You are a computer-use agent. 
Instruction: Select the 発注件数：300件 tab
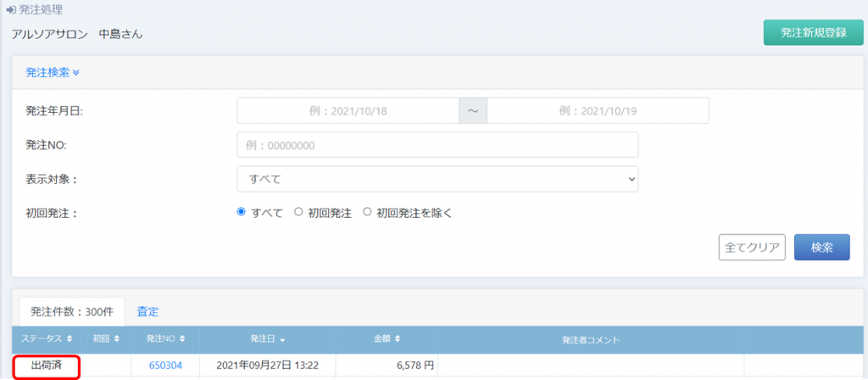click(x=71, y=311)
